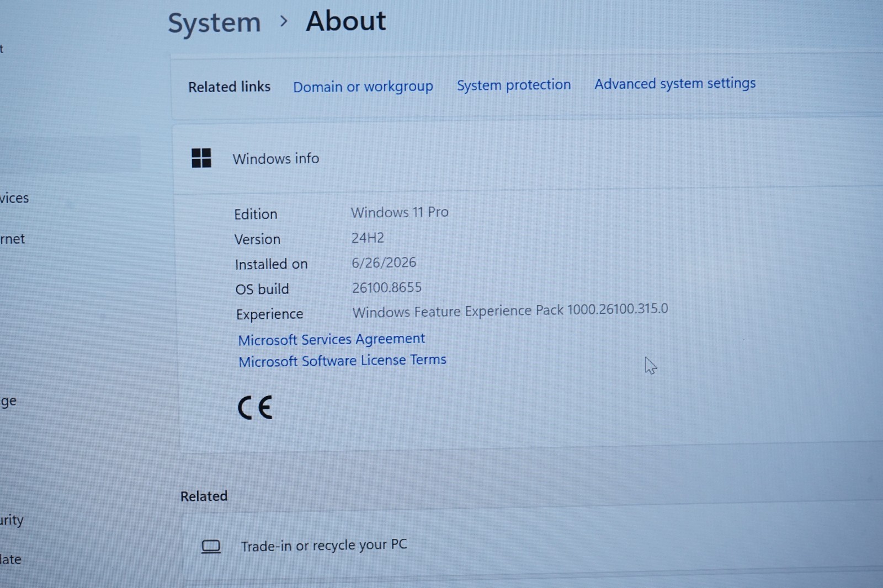Open Advanced system settings
Image resolution: width=883 pixels, height=588 pixels.
click(x=675, y=83)
